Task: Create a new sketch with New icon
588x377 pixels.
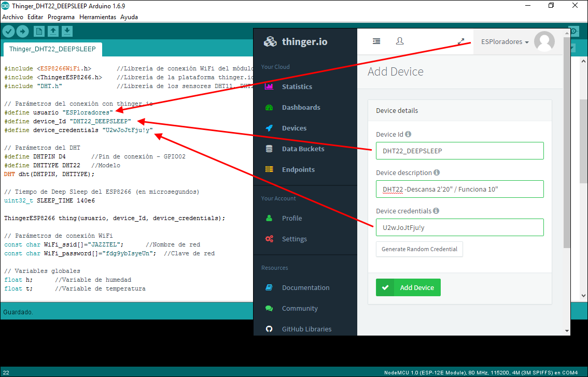Action: (x=39, y=32)
